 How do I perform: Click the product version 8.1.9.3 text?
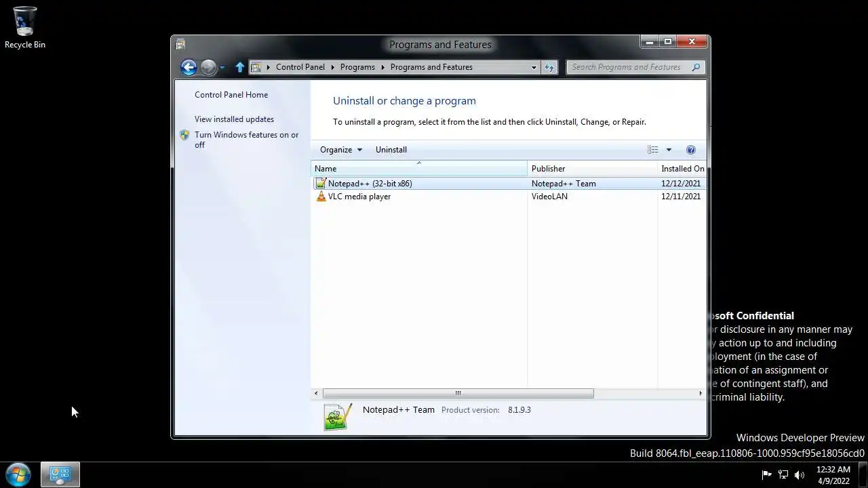point(519,410)
